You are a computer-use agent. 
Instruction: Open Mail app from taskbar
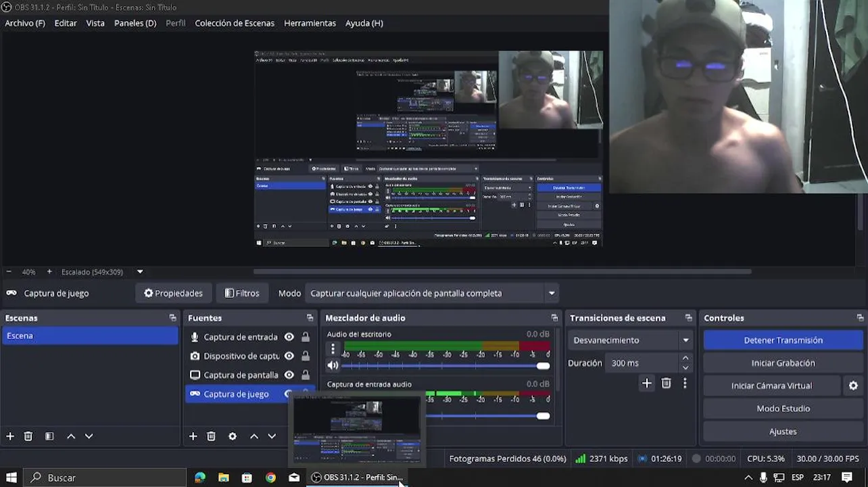(294, 478)
